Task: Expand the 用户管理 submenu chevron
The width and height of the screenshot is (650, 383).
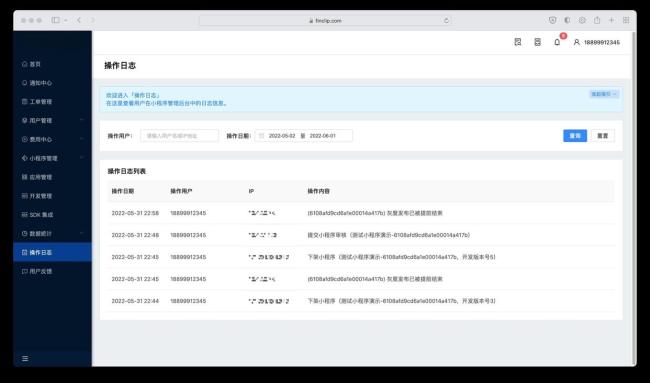Action: tap(82, 120)
